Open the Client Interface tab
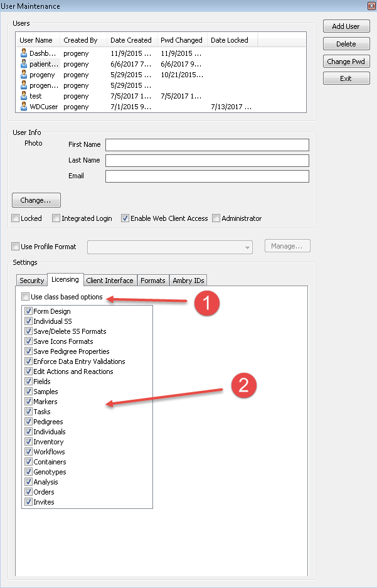 coord(110,281)
